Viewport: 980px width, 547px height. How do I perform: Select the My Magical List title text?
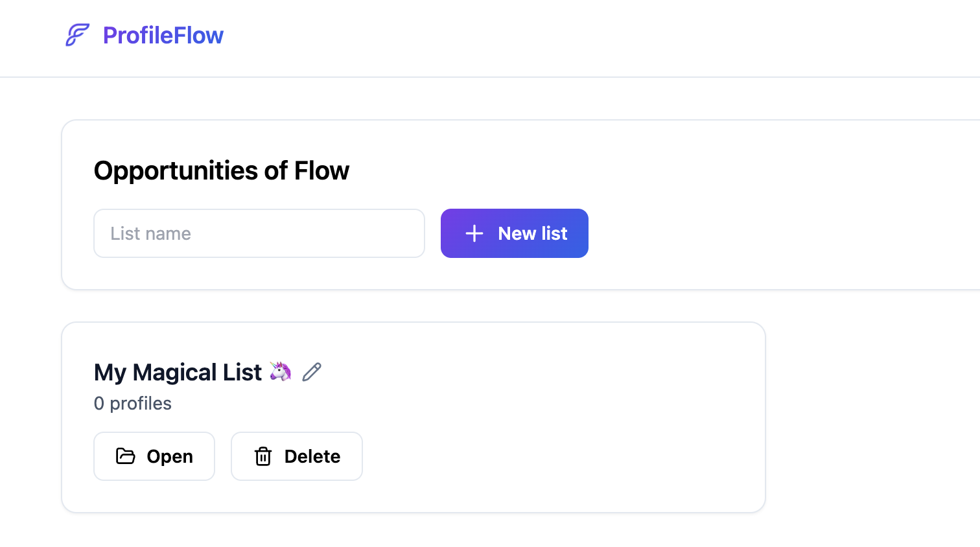pyautogui.click(x=178, y=373)
